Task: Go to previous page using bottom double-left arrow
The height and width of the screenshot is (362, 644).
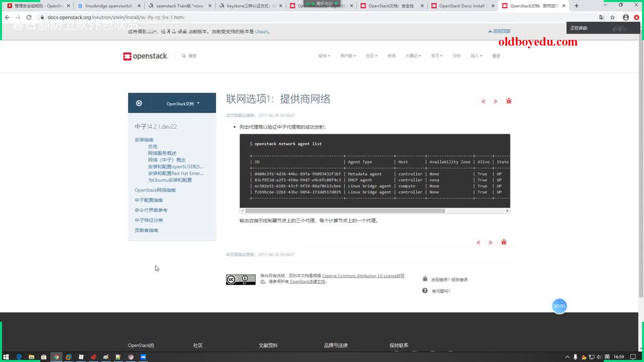Action: click(478, 243)
